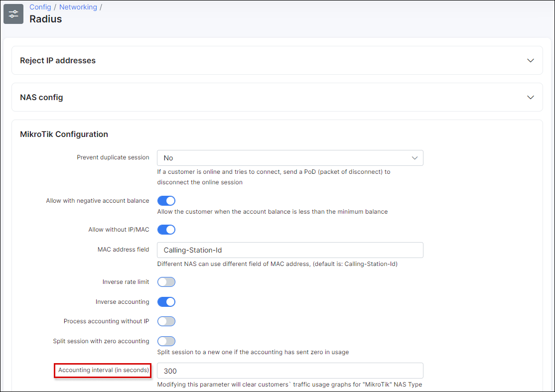
Task: Click the Inverse rate limit label
Action: click(126, 282)
